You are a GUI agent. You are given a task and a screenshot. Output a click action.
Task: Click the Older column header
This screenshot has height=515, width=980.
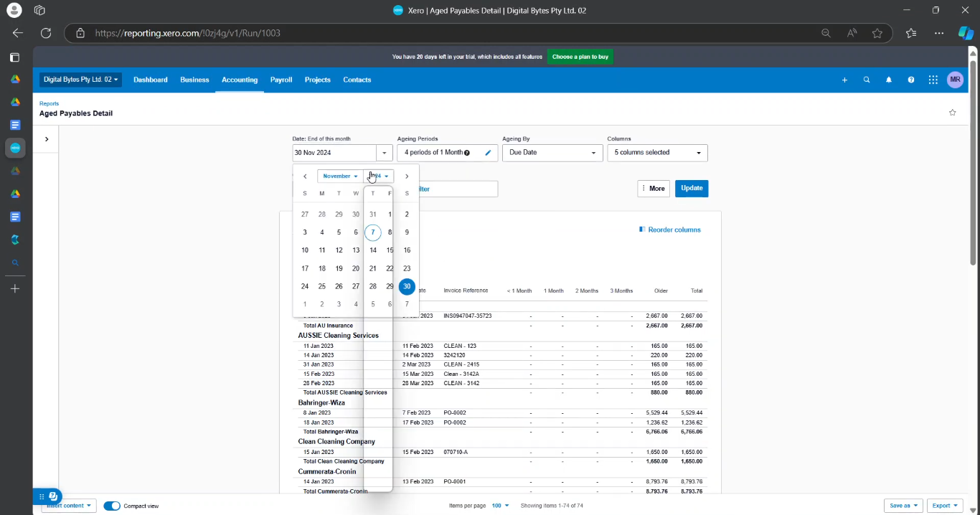coord(661,291)
